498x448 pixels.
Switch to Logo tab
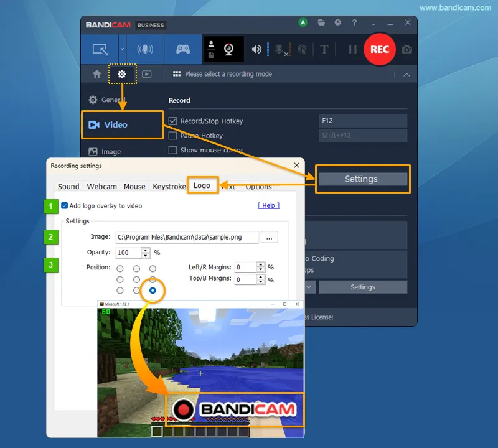[x=202, y=185]
